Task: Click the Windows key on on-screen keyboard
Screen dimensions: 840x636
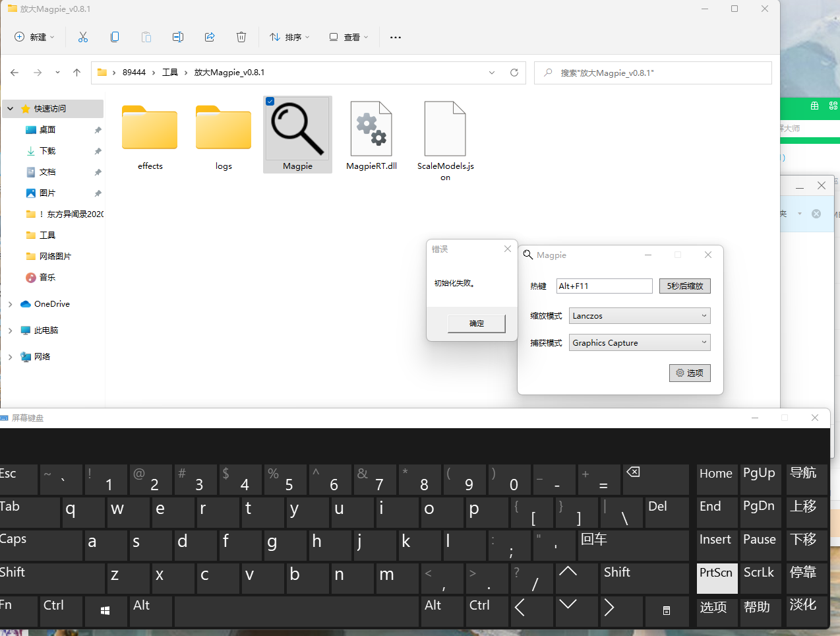Action: coord(105,611)
